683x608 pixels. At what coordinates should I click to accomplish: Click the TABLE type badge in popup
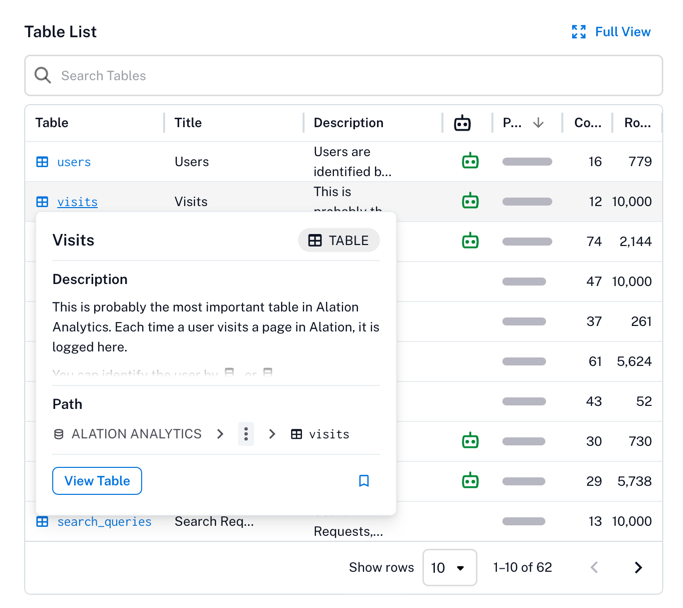pyautogui.click(x=339, y=240)
